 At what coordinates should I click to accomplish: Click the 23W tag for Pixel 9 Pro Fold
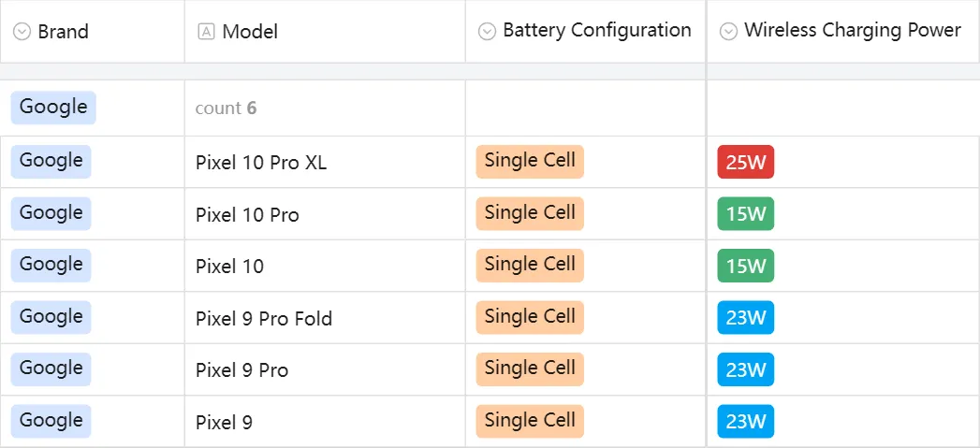tap(746, 317)
